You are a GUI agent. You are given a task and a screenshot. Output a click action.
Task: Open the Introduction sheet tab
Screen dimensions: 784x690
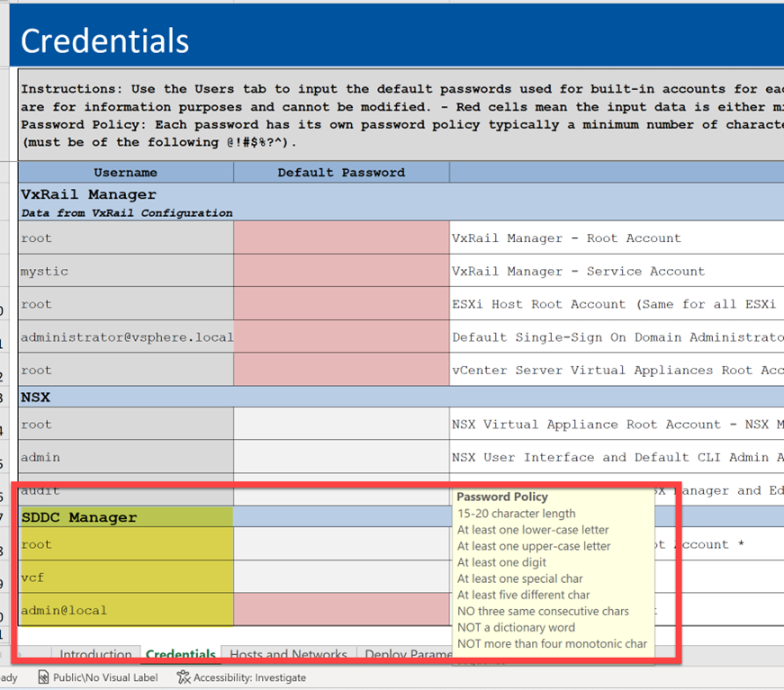pyautogui.click(x=95, y=655)
